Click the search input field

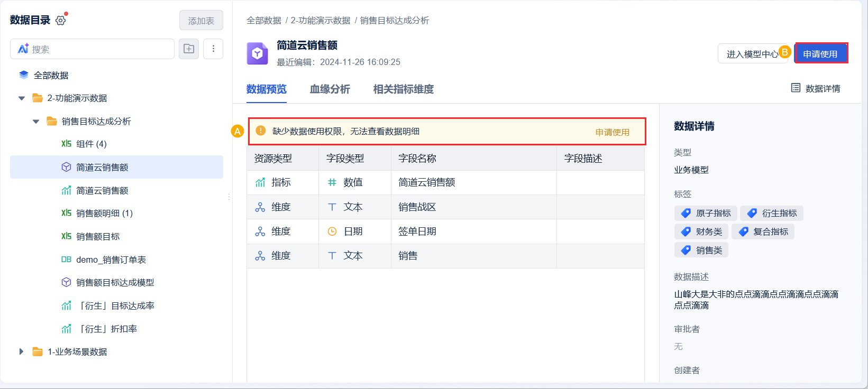(100, 49)
